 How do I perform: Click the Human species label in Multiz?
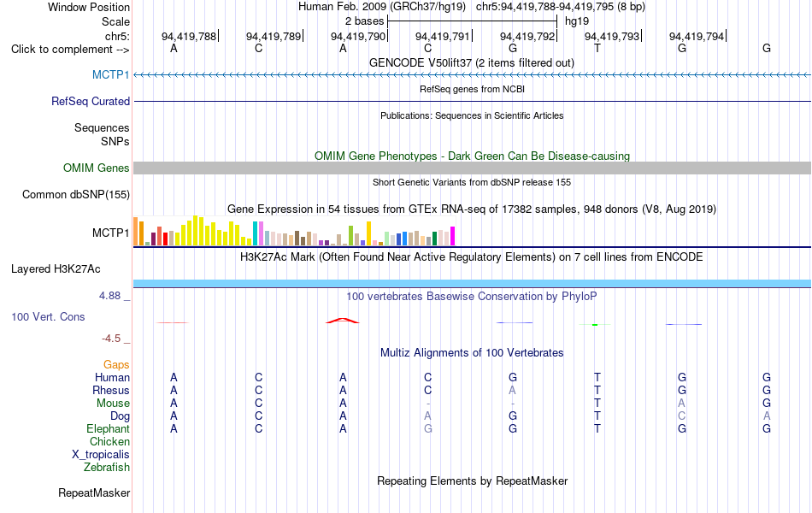coord(112,377)
